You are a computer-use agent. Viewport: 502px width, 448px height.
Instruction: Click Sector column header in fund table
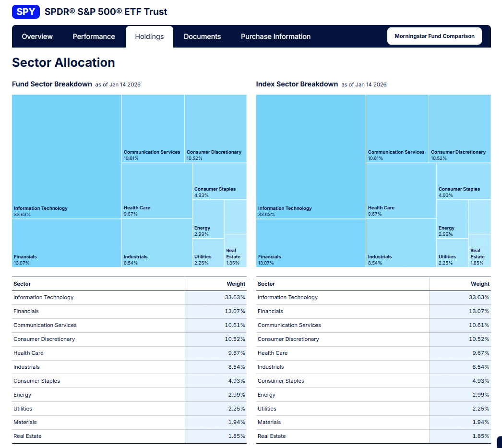pos(22,284)
